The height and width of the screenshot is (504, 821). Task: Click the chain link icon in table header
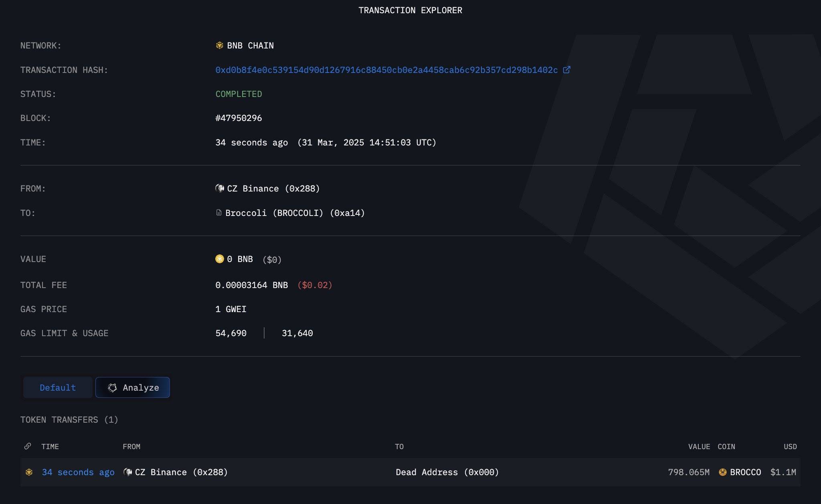(x=28, y=446)
